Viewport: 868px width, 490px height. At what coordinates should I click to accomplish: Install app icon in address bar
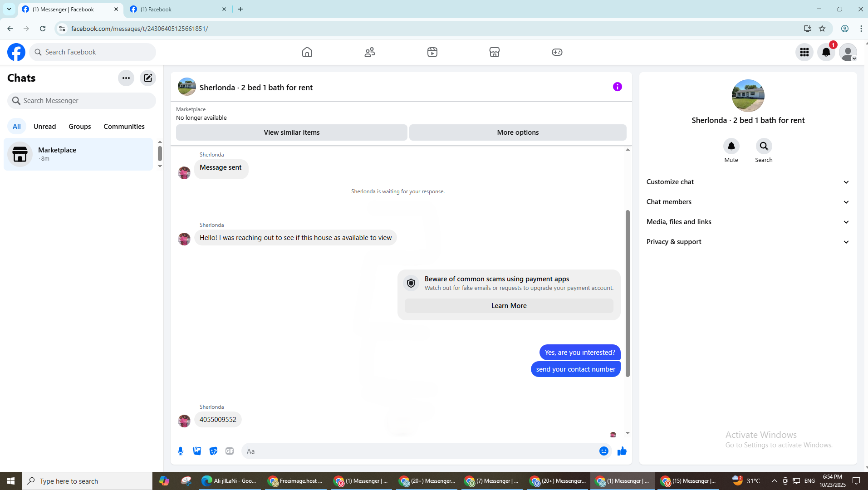(x=808, y=29)
